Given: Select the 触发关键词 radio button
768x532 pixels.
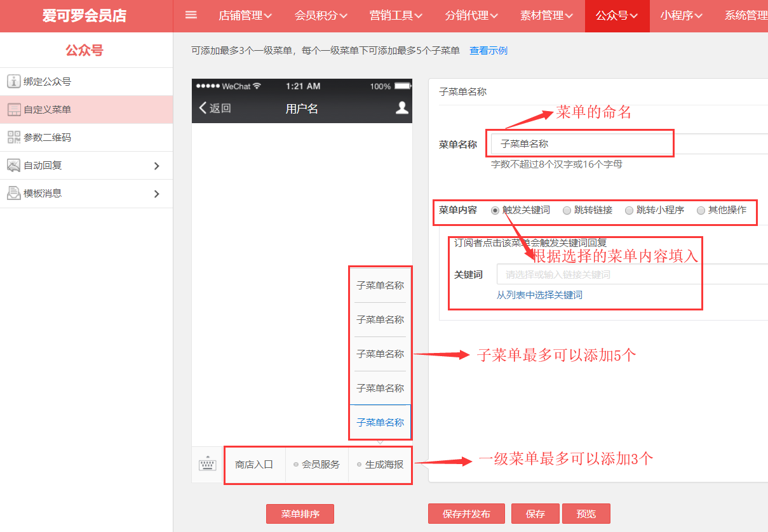Looking at the screenshot, I should 495,210.
